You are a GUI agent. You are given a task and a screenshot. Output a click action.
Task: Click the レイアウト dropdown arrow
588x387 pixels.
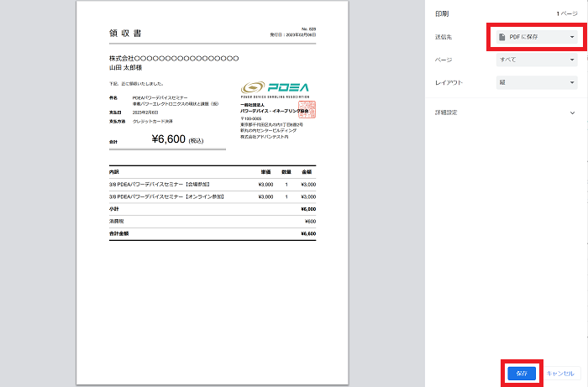572,83
